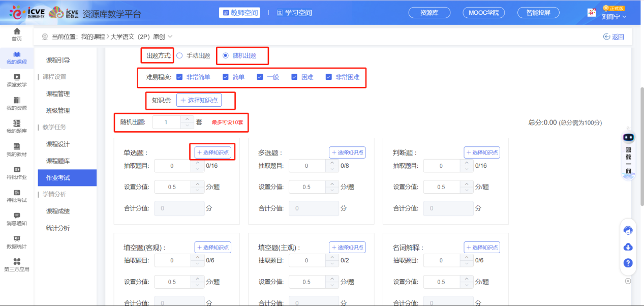
Task: Open 消息通知 message icon
Action: 17,219
